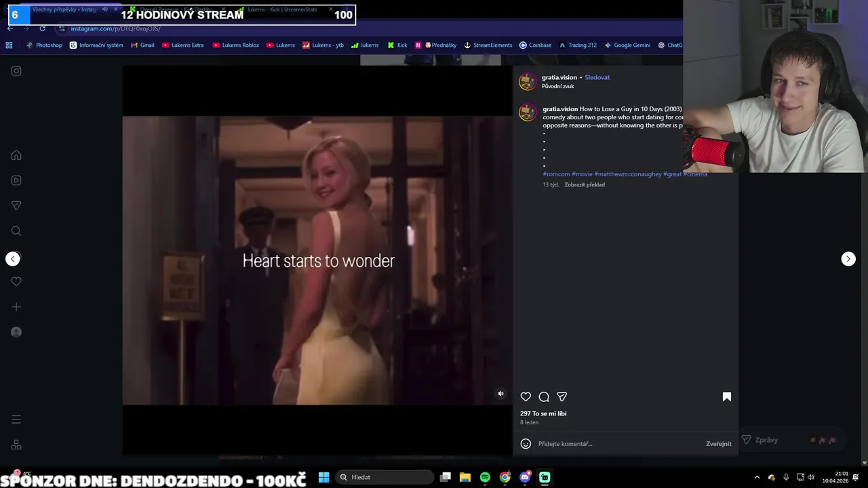Open the Photoshop bookmark
The width and height of the screenshot is (868, 488).
pos(44,45)
